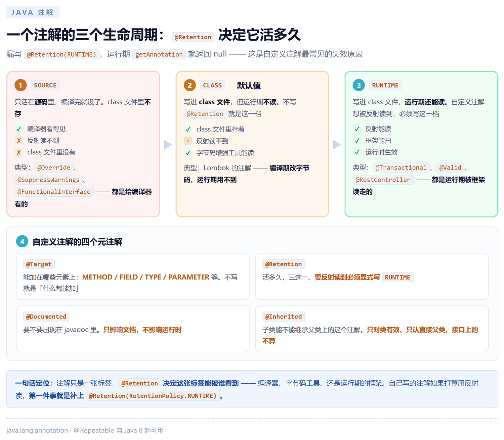Image resolution: width=504 pixels, height=440 pixels.
Task: Click the @Target meta-annotation chip
Action: tap(39, 264)
